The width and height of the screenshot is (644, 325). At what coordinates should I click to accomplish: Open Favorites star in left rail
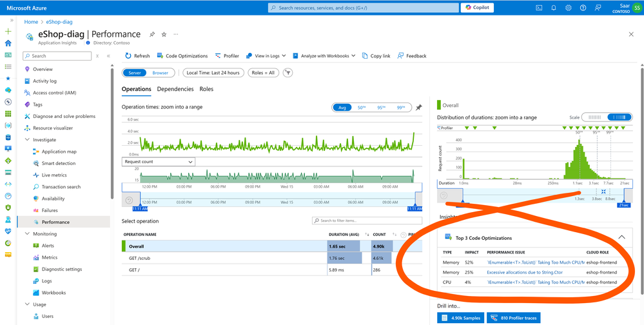coord(8,78)
